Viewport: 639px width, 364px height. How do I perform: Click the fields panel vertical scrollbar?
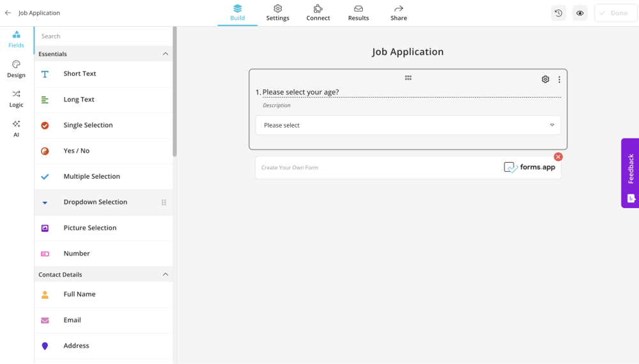tap(175, 91)
